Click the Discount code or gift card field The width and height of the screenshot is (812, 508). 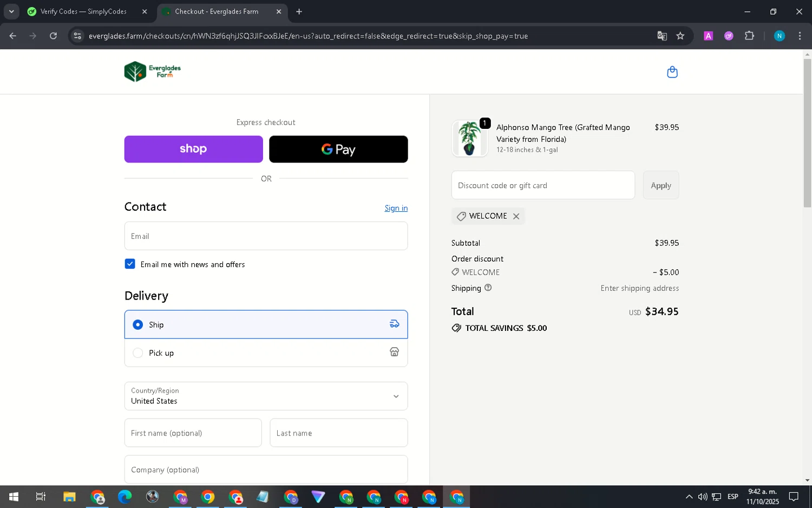point(543,185)
